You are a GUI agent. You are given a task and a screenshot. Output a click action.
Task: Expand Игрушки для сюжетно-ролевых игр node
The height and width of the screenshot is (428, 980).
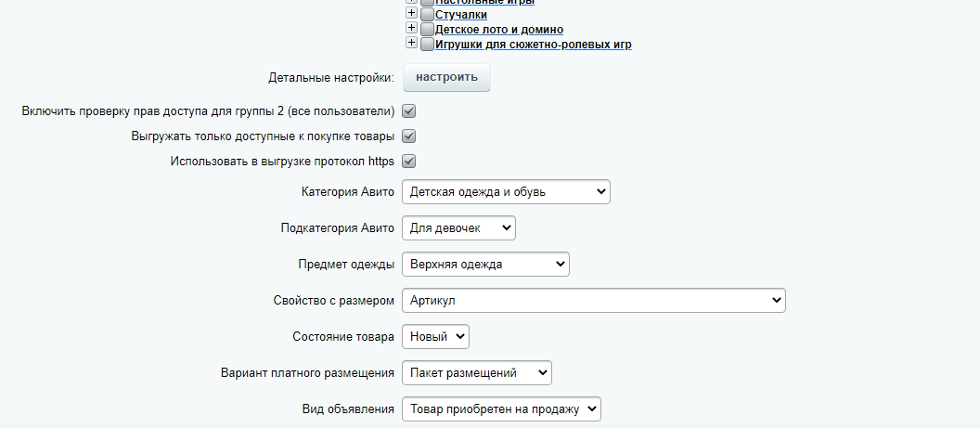412,44
